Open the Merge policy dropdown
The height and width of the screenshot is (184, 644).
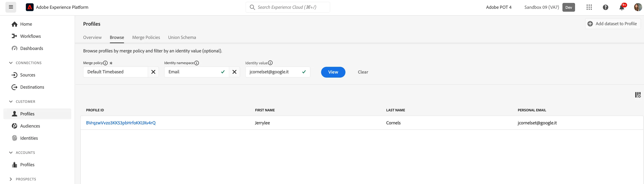click(116, 72)
